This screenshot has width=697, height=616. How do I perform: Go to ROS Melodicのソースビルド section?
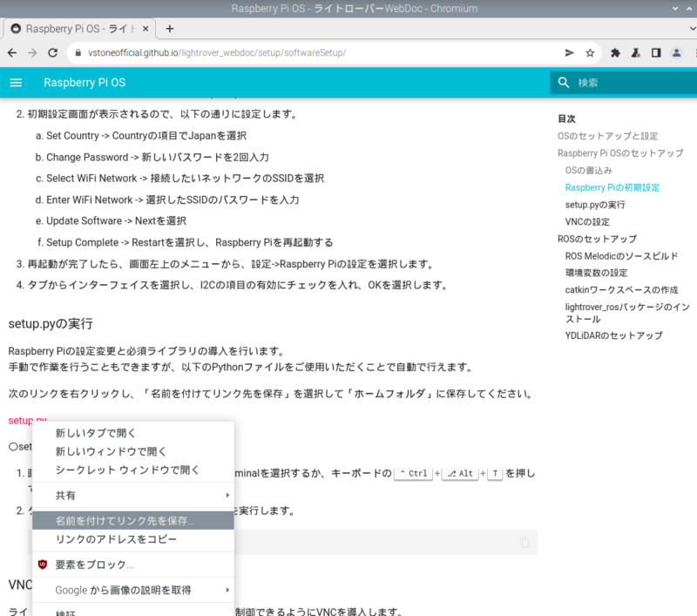(x=621, y=256)
